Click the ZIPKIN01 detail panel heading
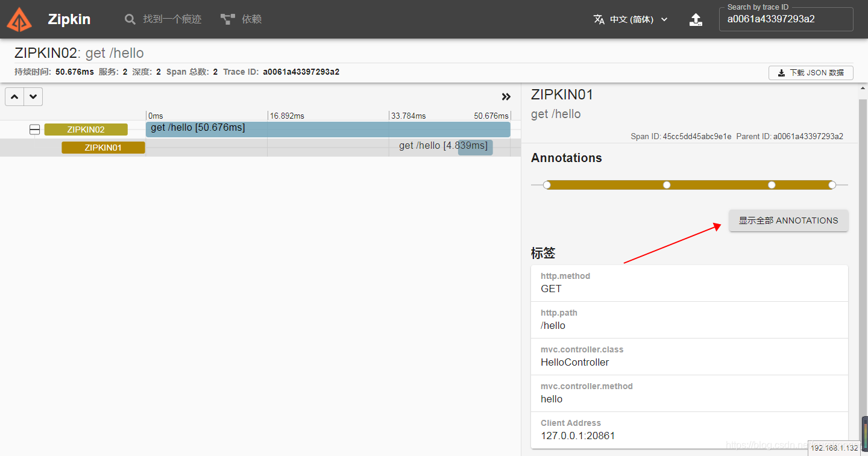The width and height of the screenshot is (868, 456). coord(562,95)
